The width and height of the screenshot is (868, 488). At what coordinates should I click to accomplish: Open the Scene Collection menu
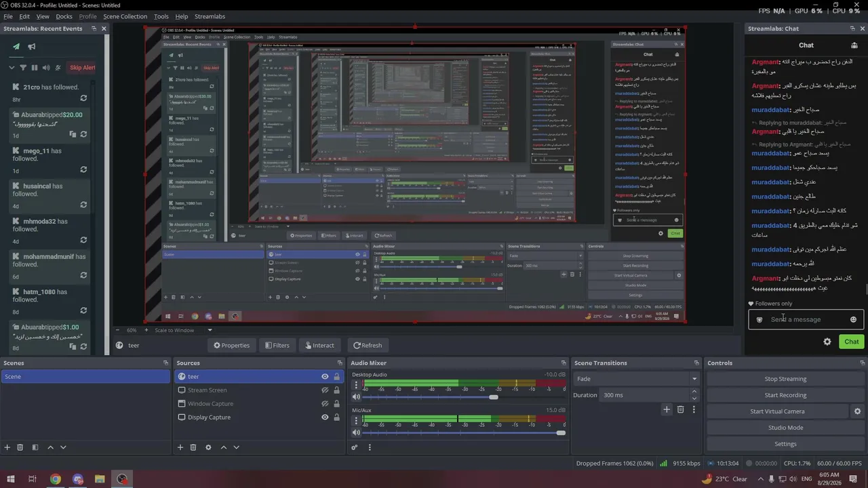pos(125,16)
